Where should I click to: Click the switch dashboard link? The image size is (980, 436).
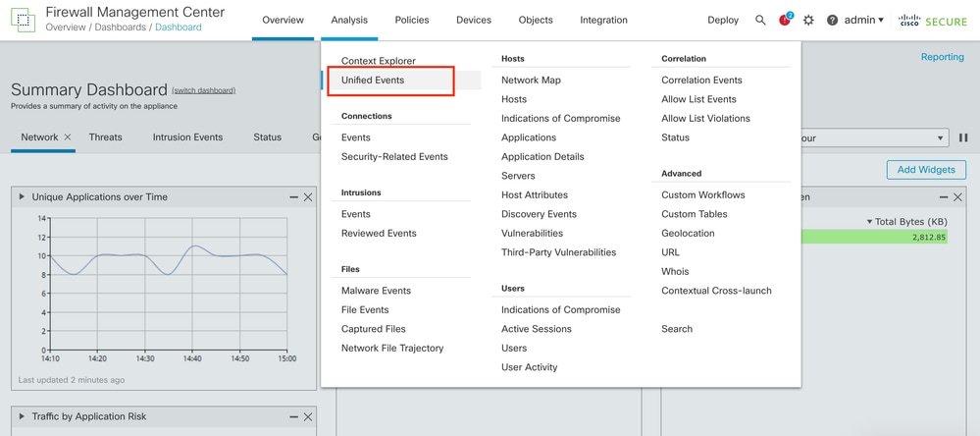tap(204, 90)
